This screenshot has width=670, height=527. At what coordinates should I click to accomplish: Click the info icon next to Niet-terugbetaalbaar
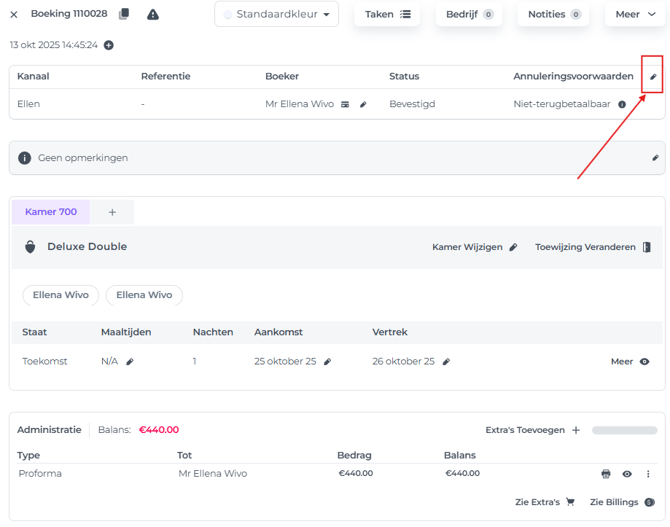[622, 104]
